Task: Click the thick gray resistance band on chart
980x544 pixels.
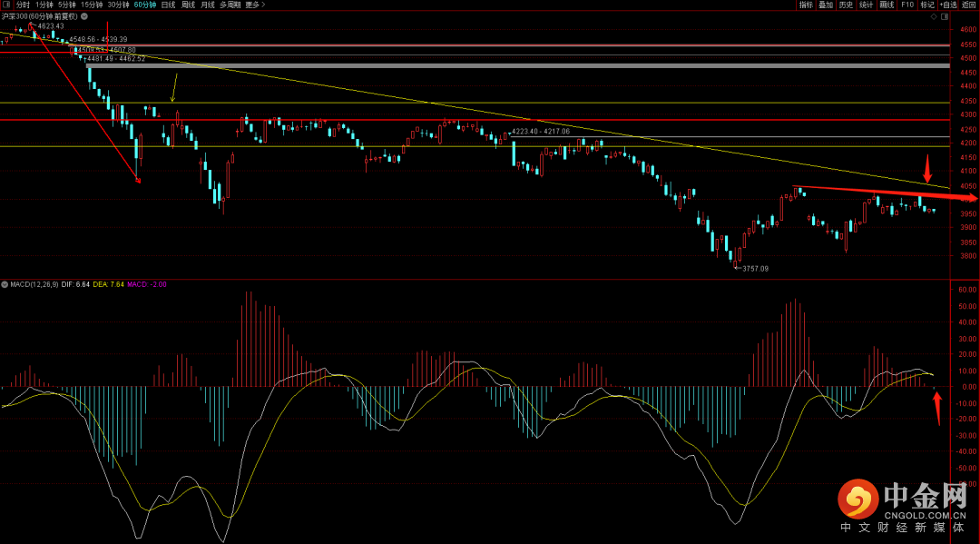Action: (517, 65)
